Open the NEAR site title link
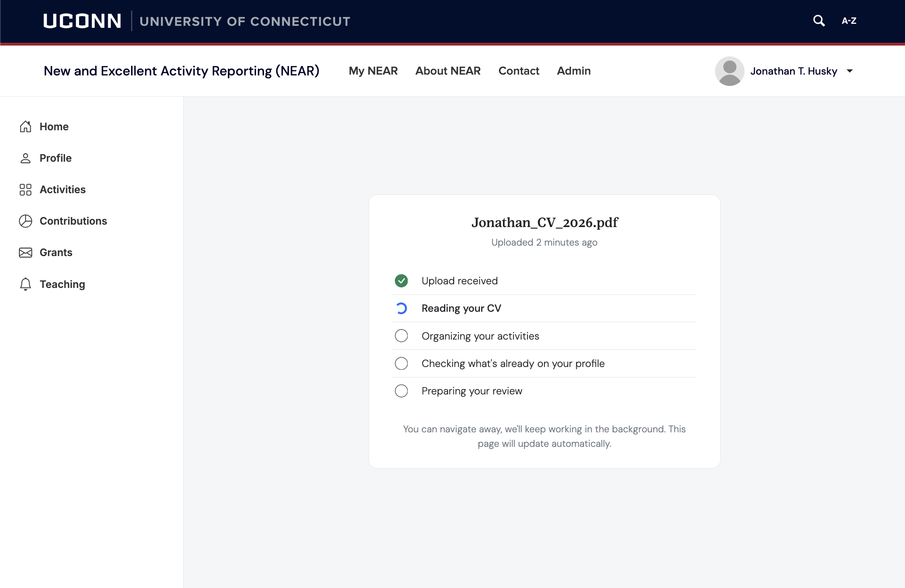This screenshot has height=588, width=905. (x=181, y=71)
